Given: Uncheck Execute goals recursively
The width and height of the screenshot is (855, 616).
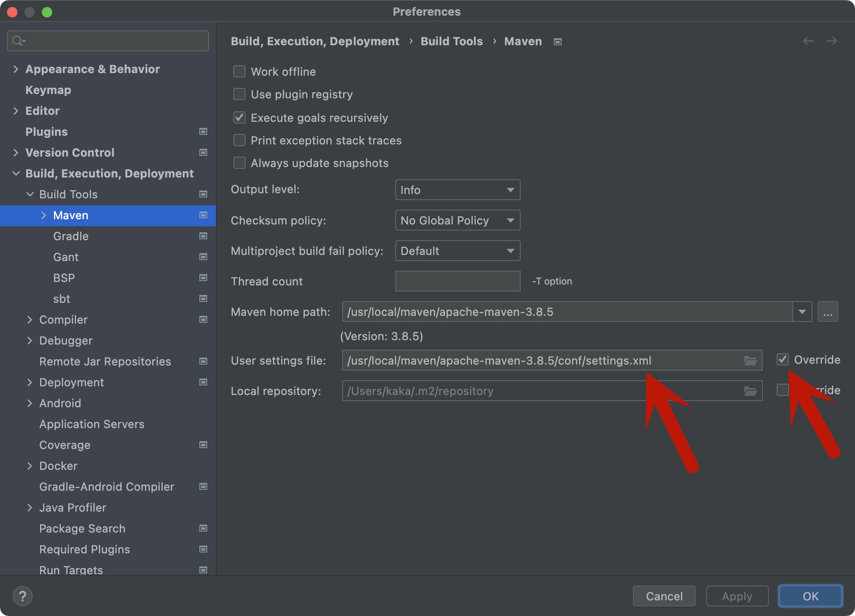Looking at the screenshot, I should point(239,117).
